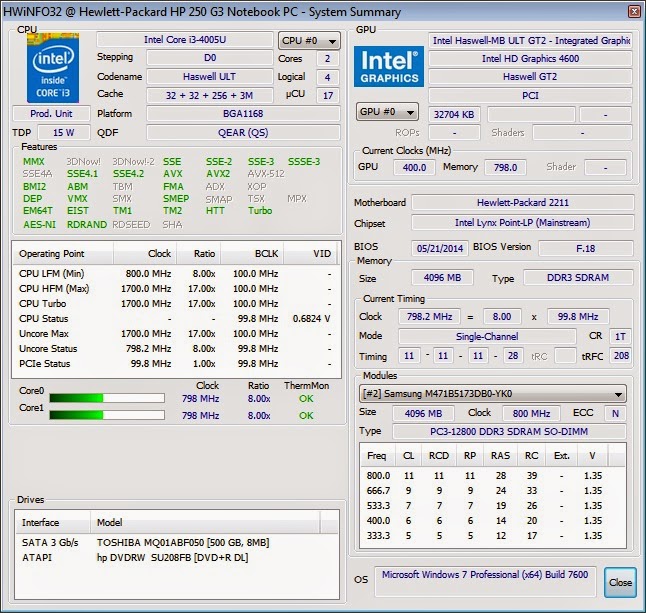Select the CPU Status row
646x613 pixels.
(x=175, y=318)
